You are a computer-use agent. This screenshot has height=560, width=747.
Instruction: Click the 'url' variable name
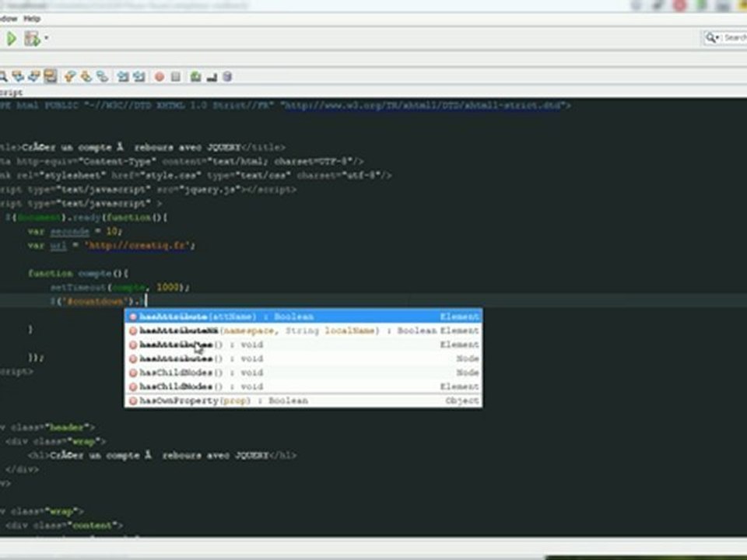[x=58, y=246]
